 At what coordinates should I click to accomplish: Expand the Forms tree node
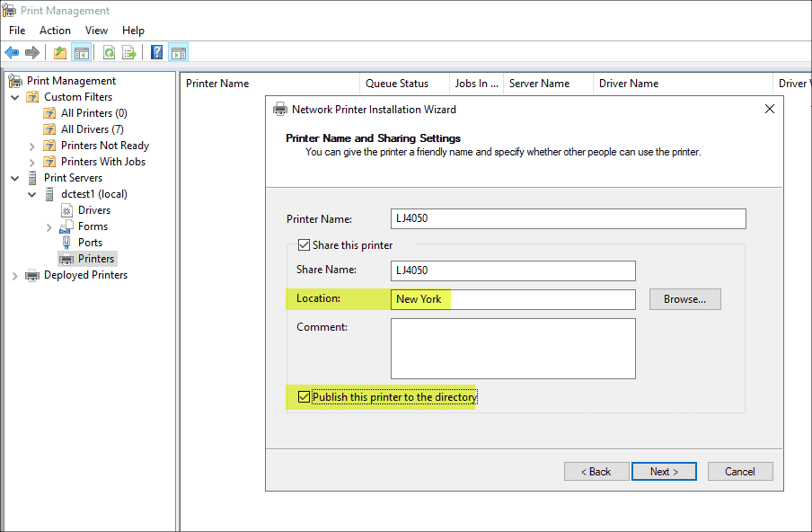(x=49, y=226)
